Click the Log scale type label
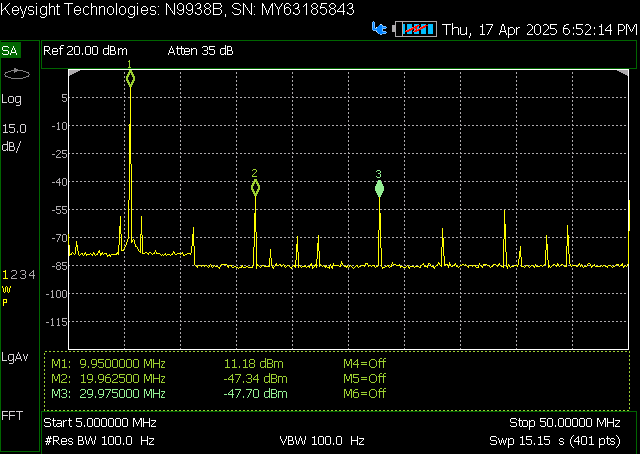 pos(11,99)
